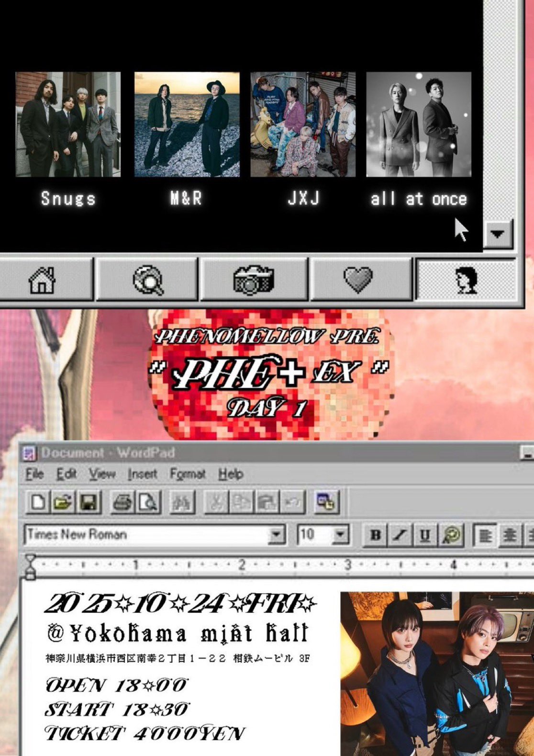Open the Times New Roman font dropdown

(276, 535)
